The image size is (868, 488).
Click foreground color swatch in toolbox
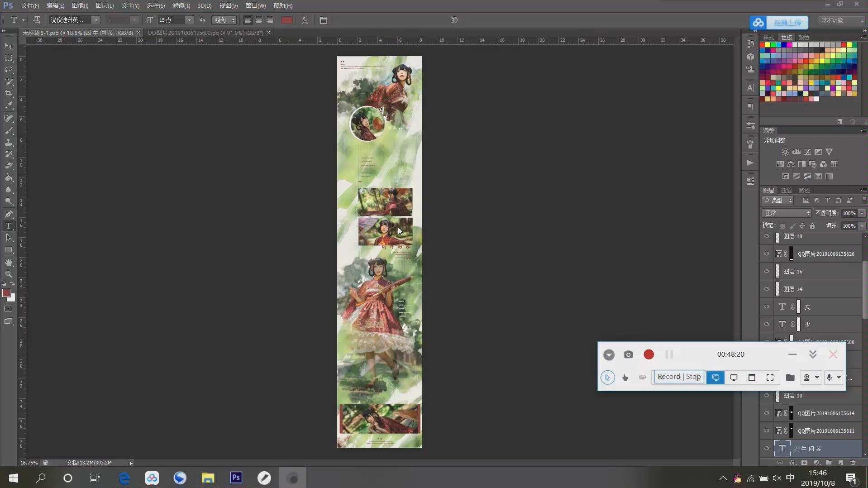(x=6, y=293)
